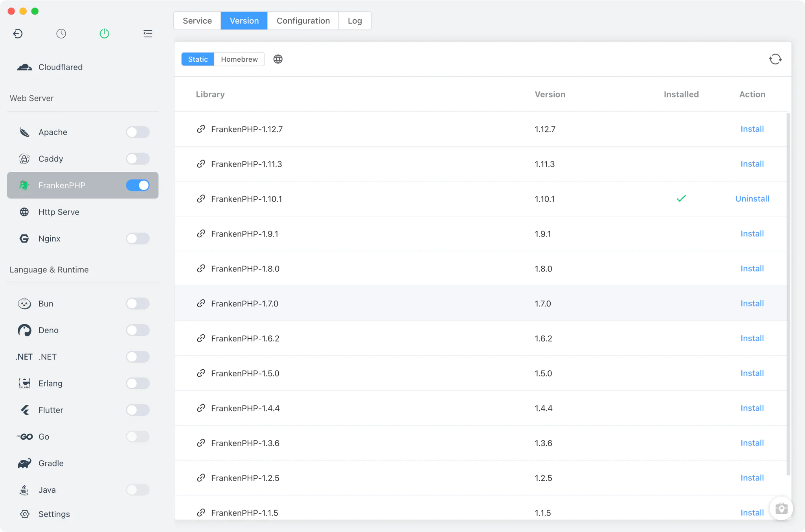Click the globe icon next to Homebrew

[278, 59]
